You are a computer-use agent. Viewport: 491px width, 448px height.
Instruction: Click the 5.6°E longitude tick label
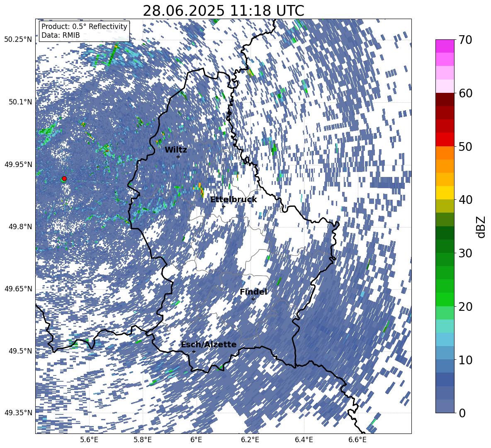[89, 440]
